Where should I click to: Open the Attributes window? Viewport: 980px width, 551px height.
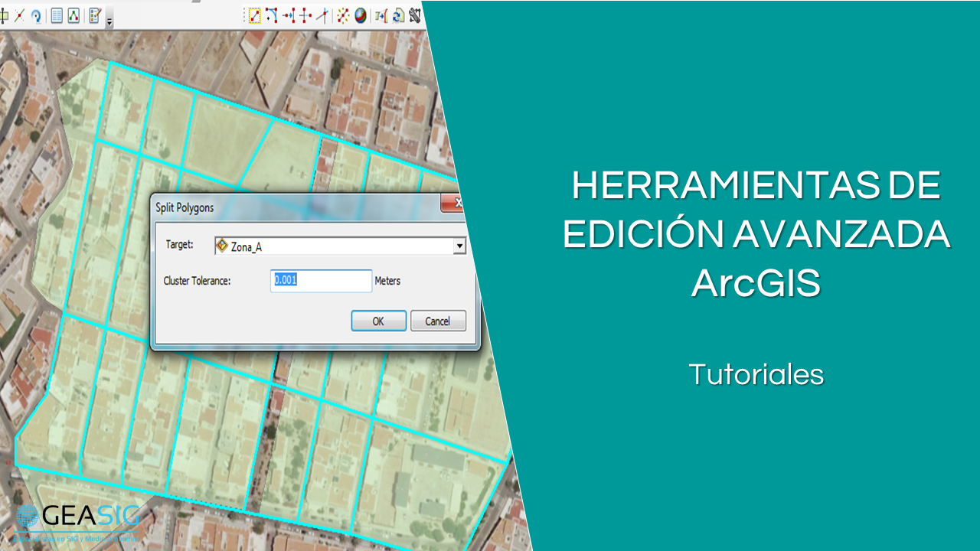(x=57, y=15)
